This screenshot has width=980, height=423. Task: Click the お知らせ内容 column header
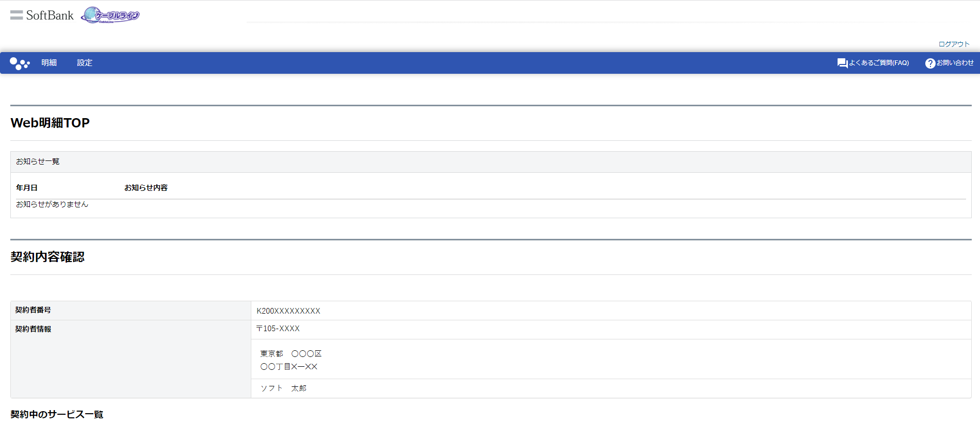[x=146, y=188]
